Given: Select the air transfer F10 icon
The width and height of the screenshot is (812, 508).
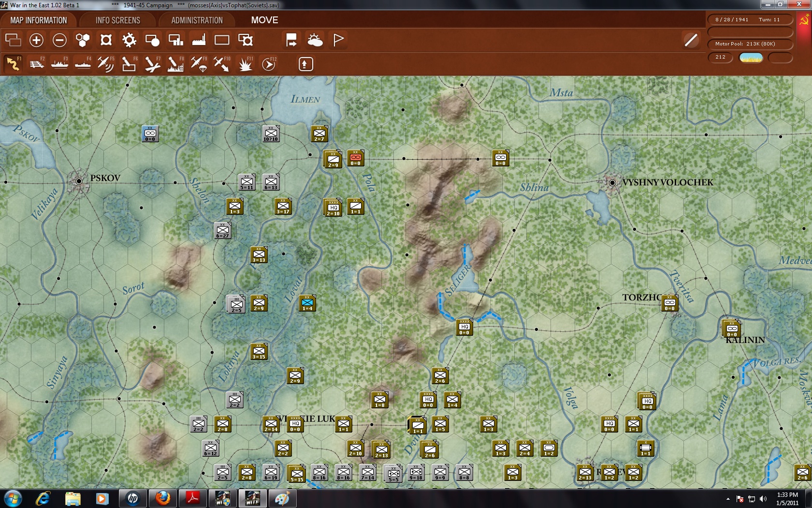Looking at the screenshot, I should (222, 64).
